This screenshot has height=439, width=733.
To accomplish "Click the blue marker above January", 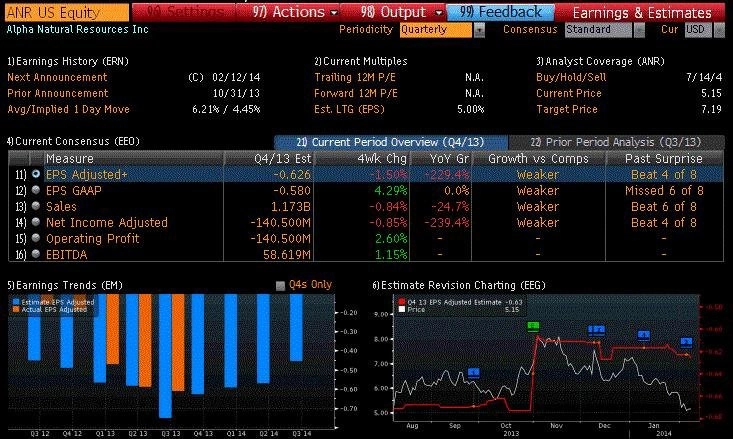I will [x=644, y=335].
